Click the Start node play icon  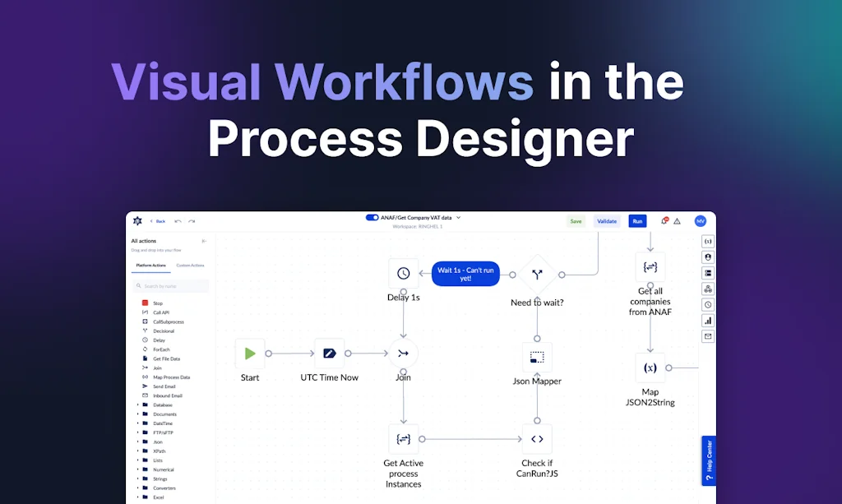coord(249,354)
